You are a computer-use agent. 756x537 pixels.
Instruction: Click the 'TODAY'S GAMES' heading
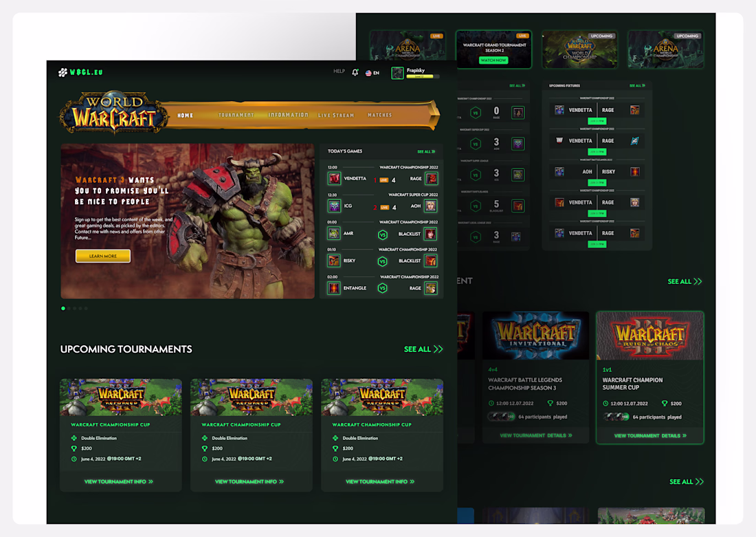345,151
